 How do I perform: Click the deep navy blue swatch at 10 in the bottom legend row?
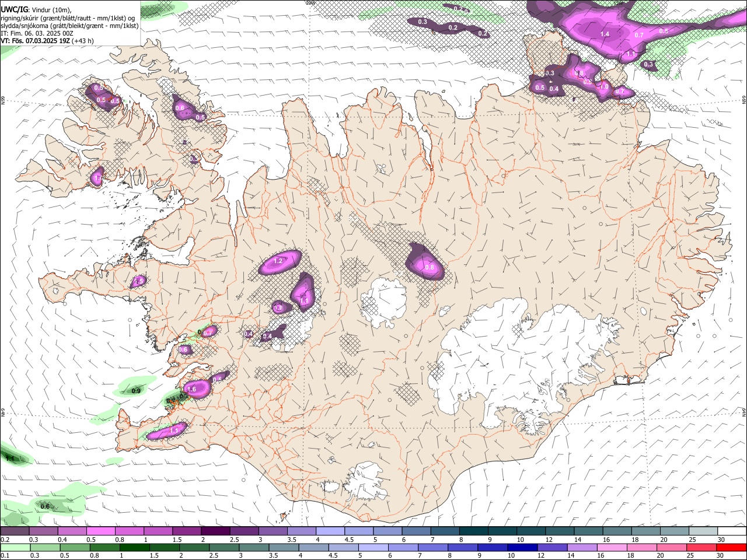click(x=522, y=548)
